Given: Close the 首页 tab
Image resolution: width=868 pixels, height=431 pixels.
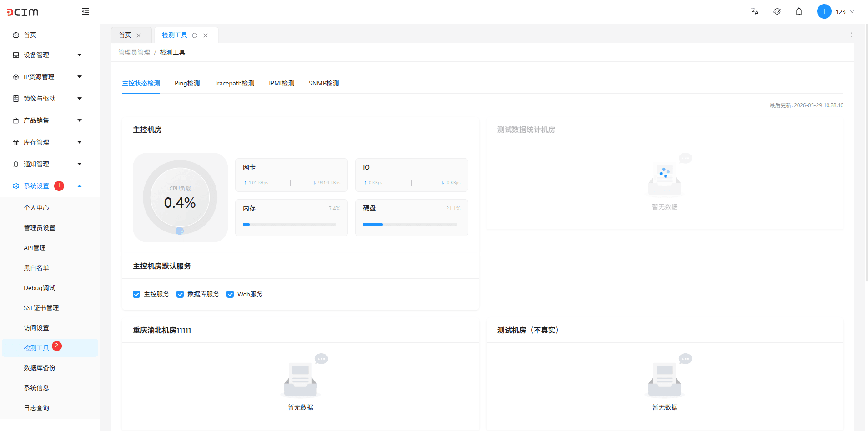Looking at the screenshot, I should coord(139,35).
